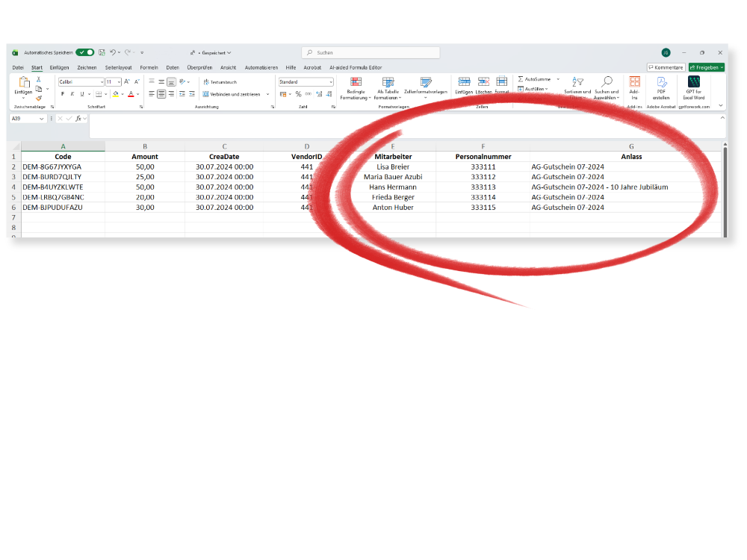Image resolution: width=747 pixels, height=560 pixels.
Task: Click the green Freigeben button
Action: coord(706,67)
